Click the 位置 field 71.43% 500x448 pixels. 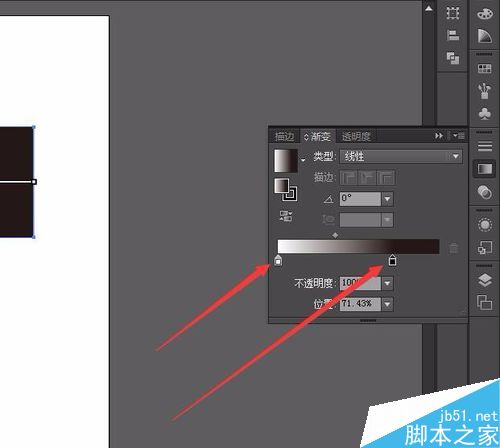pos(360,304)
